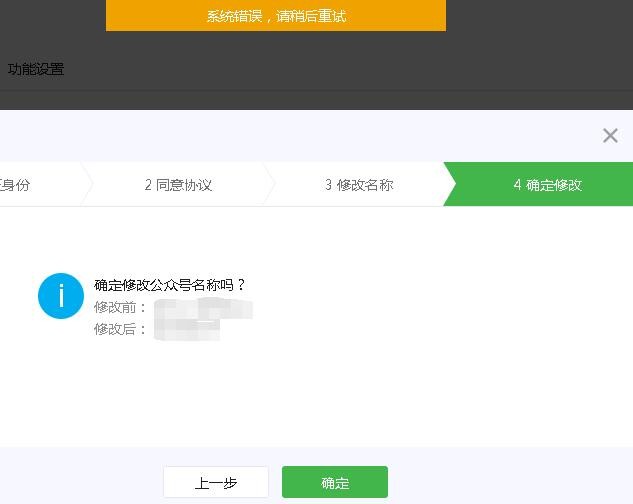Click the 修改前 label
The width and height of the screenshot is (633, 504).
point(119,307)
